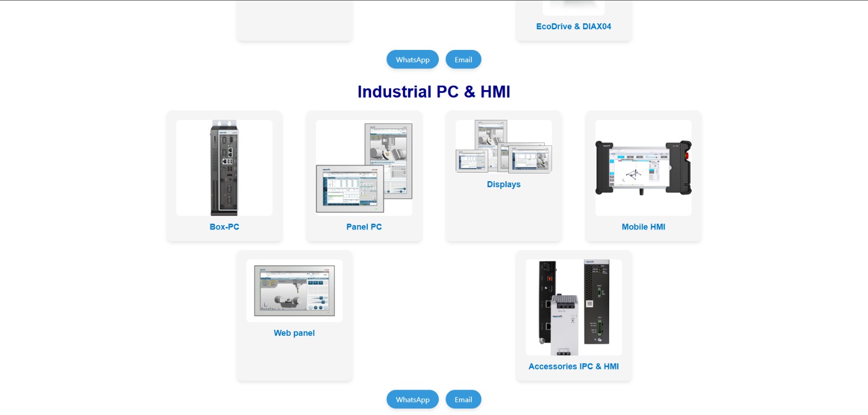Click the Industrial PC & HMI heading
Screen dimensions: 868x415
click(433, 92)
